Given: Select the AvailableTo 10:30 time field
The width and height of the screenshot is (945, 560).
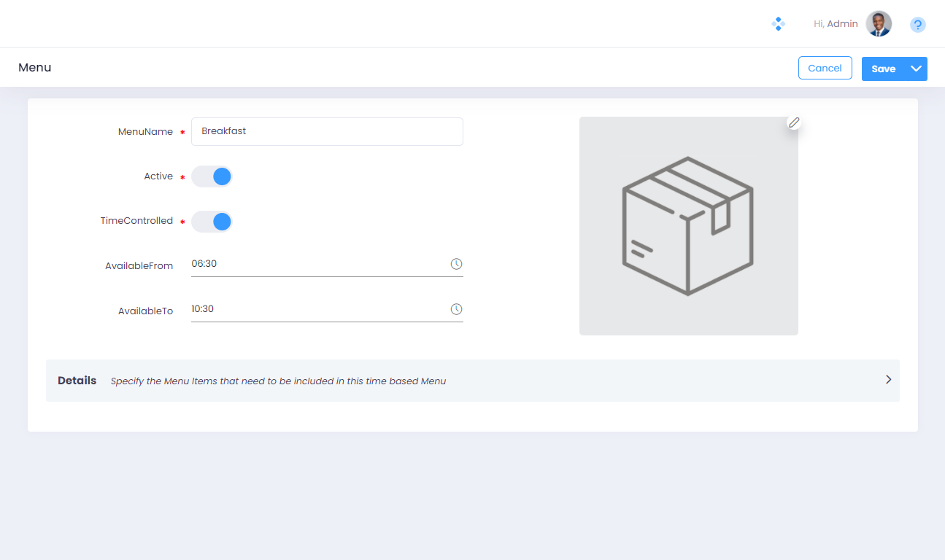Looking at the screenshot, I should (317, 309).
